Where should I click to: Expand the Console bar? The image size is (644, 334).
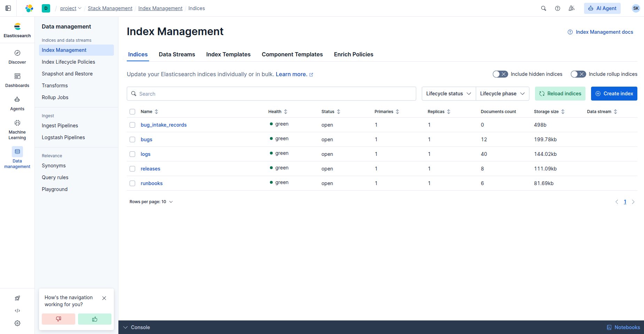click(x=137, y=327)
